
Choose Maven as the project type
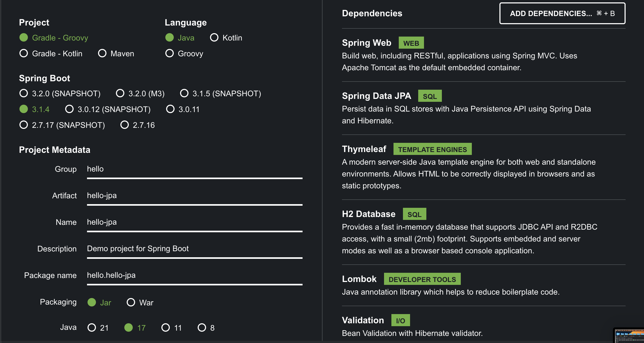coord(116,54)
